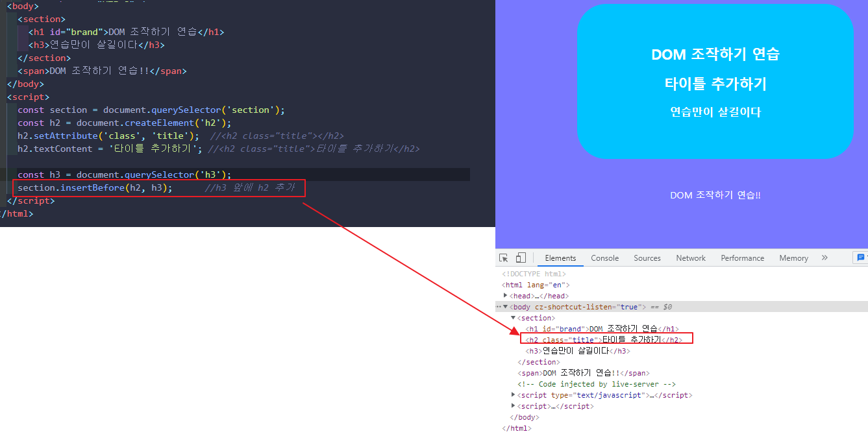
Task: Select the h1 id="brand" node in DevTools
Action: pyautogui.click(x=602, y=329)
